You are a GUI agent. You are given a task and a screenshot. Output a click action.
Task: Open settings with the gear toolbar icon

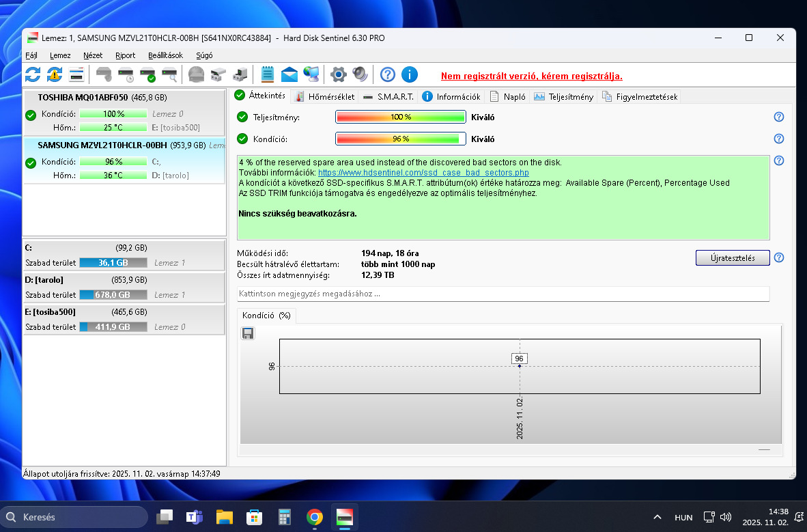coord(338,74)
